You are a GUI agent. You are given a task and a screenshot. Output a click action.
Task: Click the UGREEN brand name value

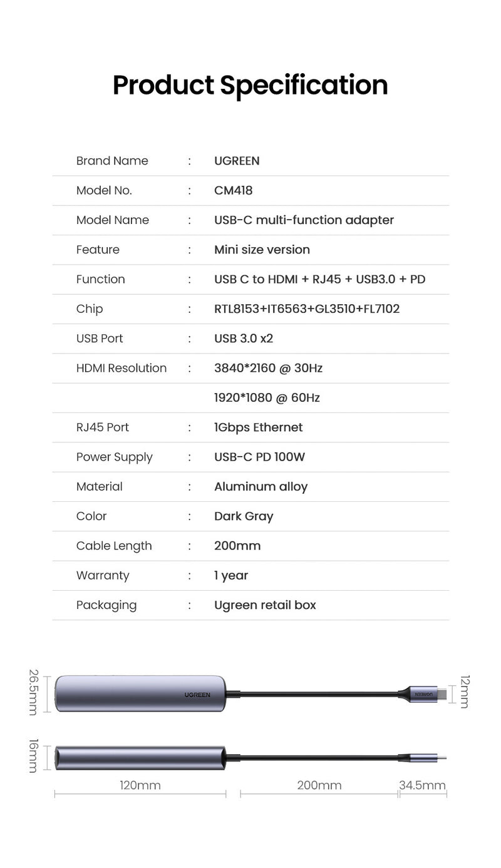click(x=237, y=161)
